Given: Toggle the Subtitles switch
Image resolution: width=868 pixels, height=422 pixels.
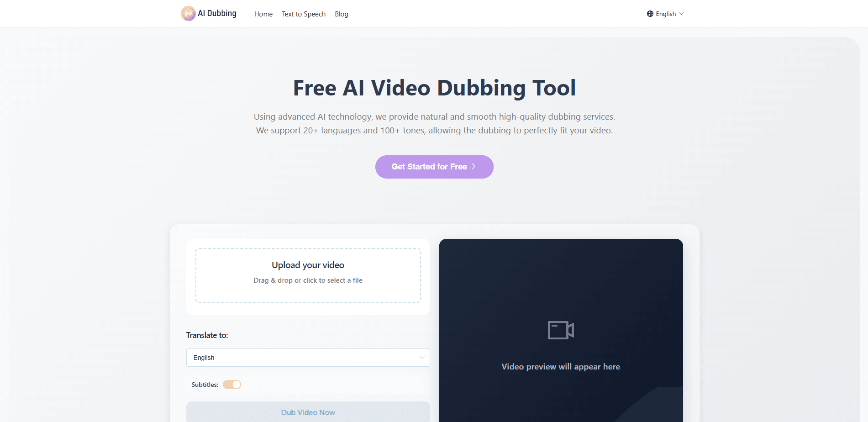Looking at the screenshot, I should pyautogui.click(x=232, y=385).
